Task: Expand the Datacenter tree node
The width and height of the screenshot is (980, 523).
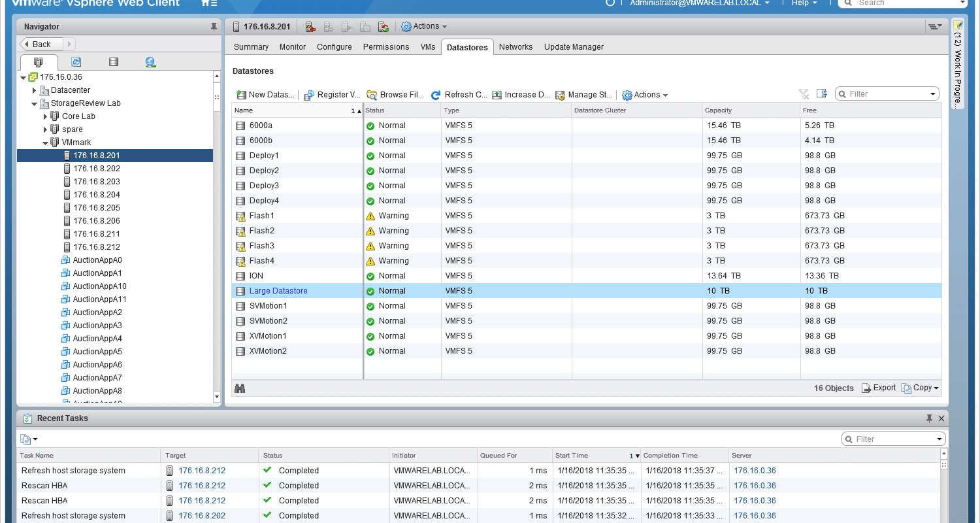Action: click(35, 90)
